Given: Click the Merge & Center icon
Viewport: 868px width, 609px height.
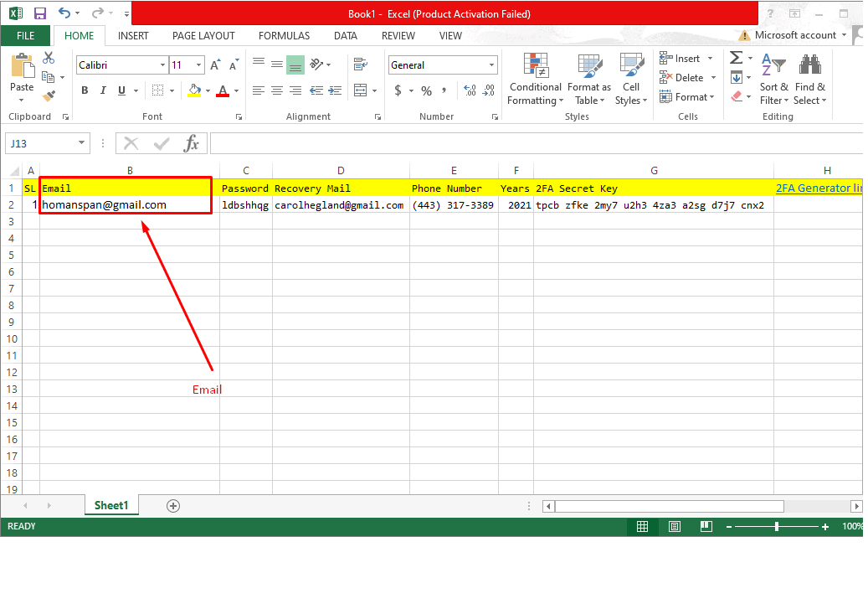Looking at the screenshot, I should (x=360, y=90).
